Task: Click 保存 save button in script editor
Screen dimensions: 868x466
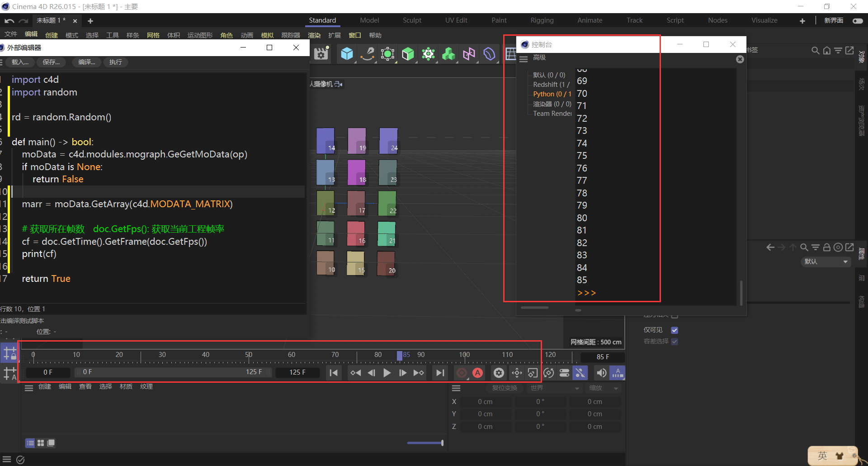Action: (x=51, y=62)
